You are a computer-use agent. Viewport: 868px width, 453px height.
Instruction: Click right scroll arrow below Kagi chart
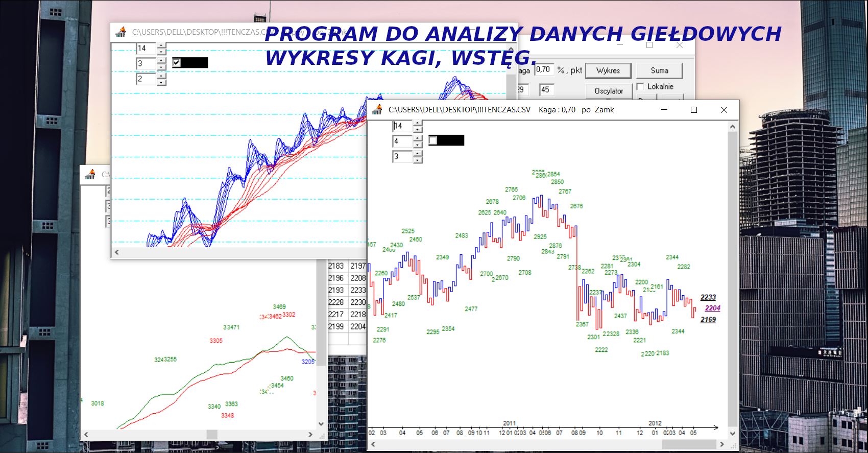[721, 444]
